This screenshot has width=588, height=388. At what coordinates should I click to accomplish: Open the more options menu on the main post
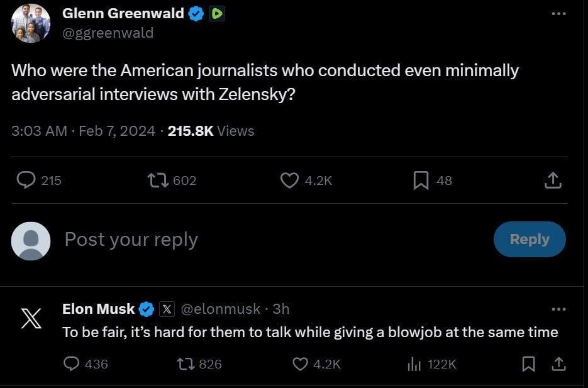point(558,14)
